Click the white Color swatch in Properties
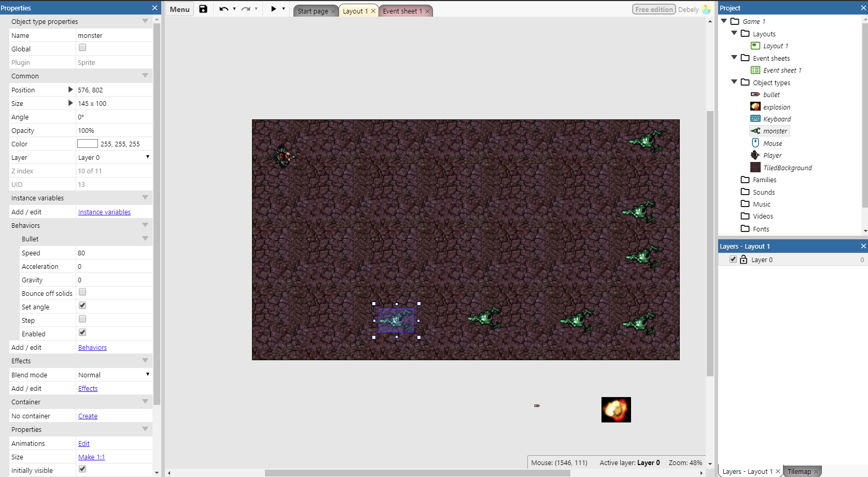The width and height of the screenshot is (868, 477). pos(87,143)
